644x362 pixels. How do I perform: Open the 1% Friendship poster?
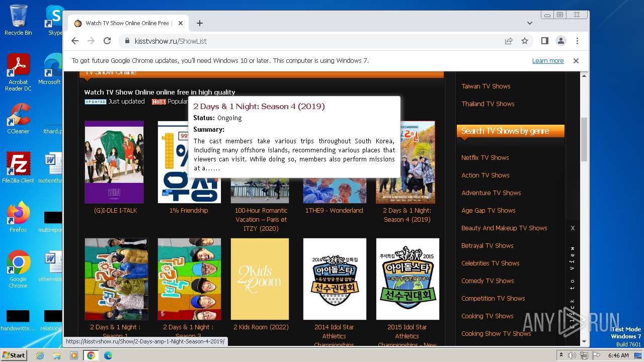[x=189, y=162]
